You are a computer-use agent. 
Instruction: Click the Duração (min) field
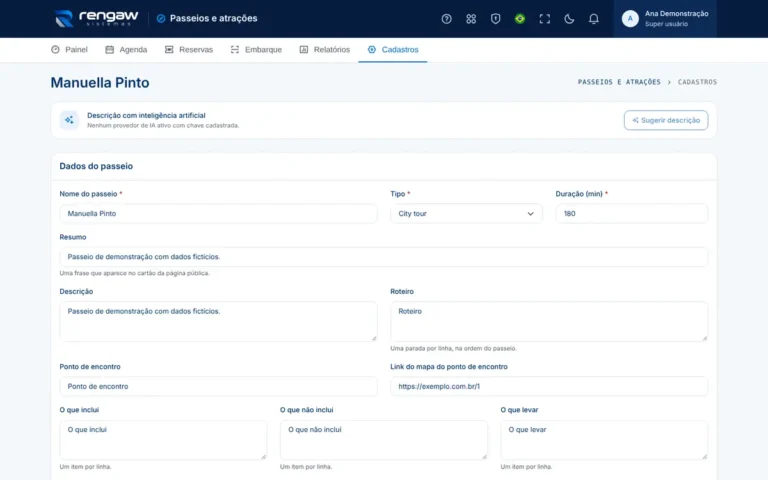pyautogui.click(x=631, y=214)
